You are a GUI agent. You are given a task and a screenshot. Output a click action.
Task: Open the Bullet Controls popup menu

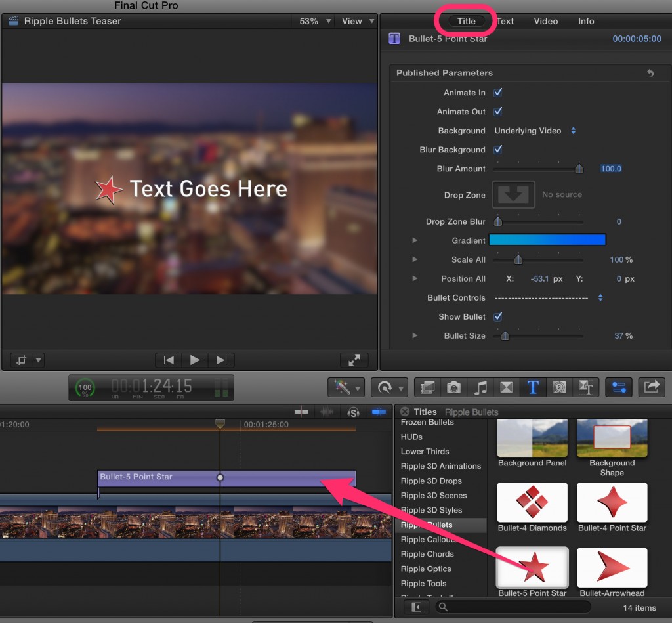[x=549, y=297]
